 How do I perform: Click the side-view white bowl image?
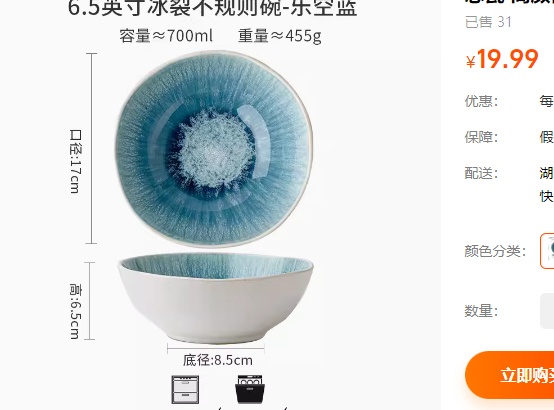pos(216,298)
